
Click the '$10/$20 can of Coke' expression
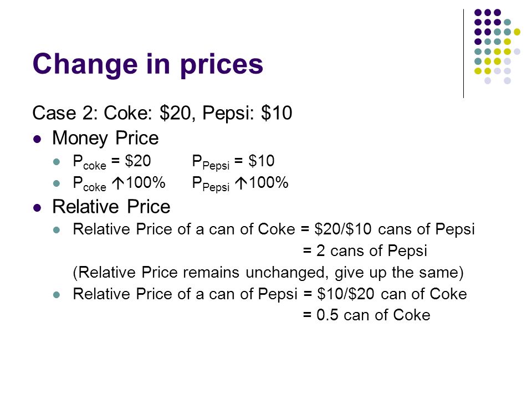(392, 294)
